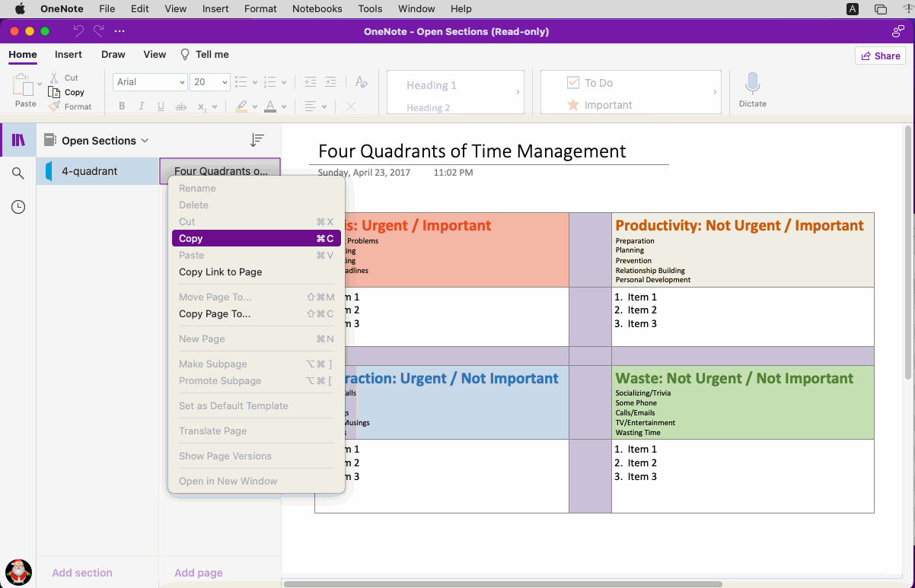915x588 pixels.
Task: Click the Share button
Action: click(880, 56)
